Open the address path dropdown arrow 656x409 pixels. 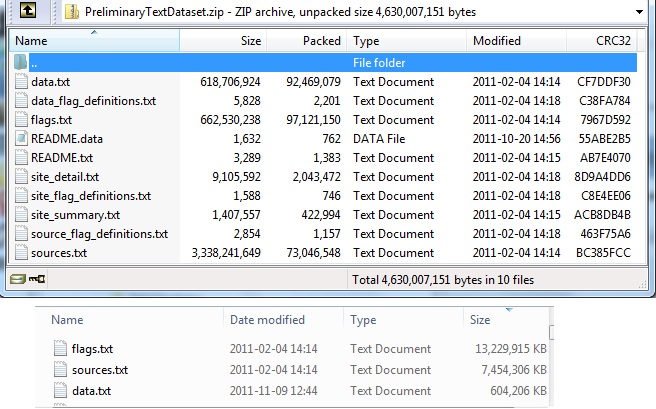[x=639, y=12]
